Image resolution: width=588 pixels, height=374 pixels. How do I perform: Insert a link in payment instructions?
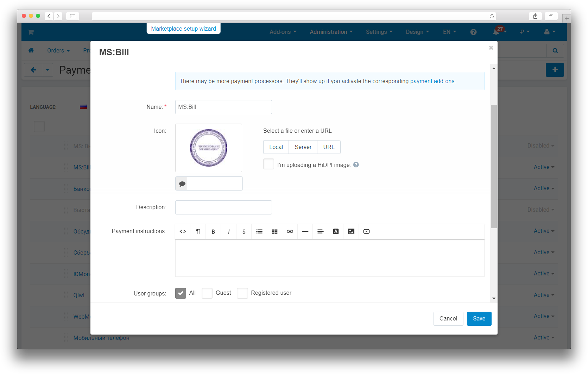point(290,232)
